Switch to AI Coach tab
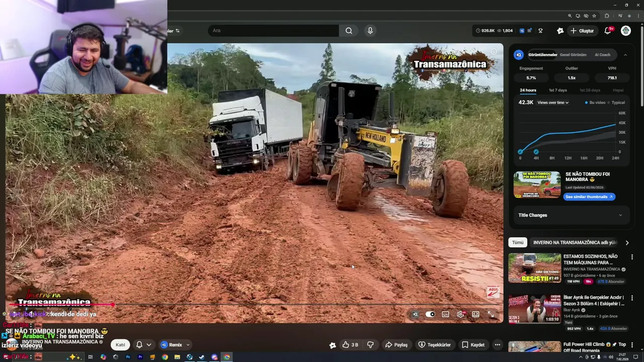Image resolution: width=644 pixels, height=362 pixels. click(x=602, y=55)
